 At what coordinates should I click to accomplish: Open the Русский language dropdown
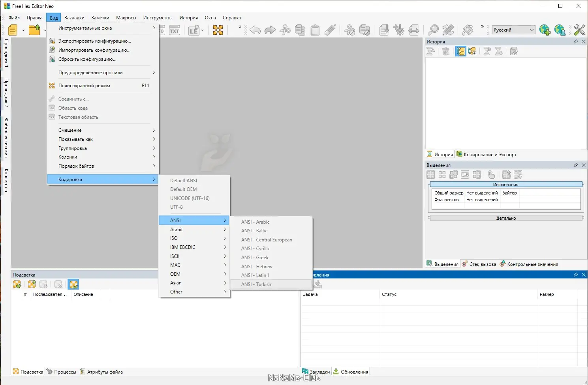[514, 30]
